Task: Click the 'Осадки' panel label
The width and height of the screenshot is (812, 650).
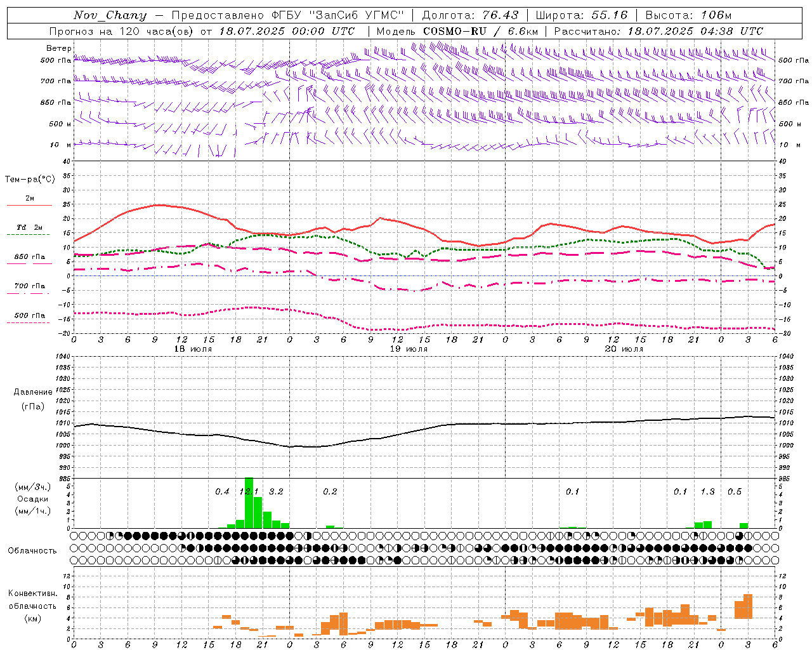Action: tap(33, 499)
